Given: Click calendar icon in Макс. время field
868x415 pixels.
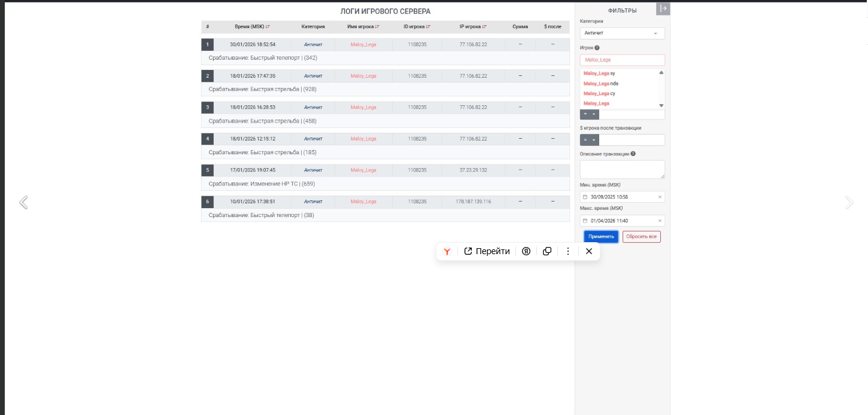Looking at the screenshot, I should pos(585,221).
